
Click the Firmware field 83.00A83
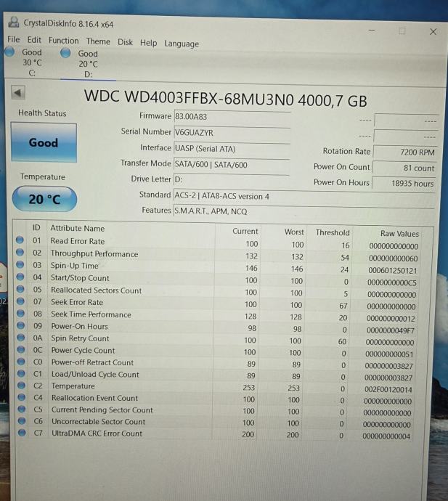coord(232,117)
